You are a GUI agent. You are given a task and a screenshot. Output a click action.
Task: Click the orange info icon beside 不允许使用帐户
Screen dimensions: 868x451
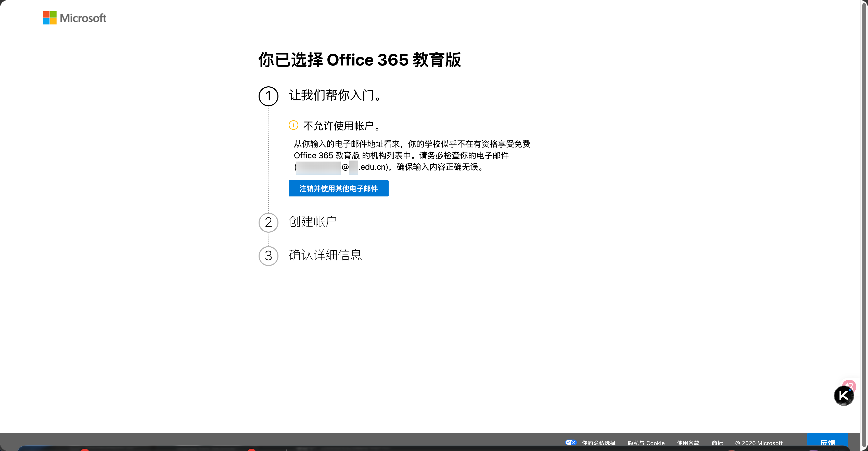(x=293, y=125)
